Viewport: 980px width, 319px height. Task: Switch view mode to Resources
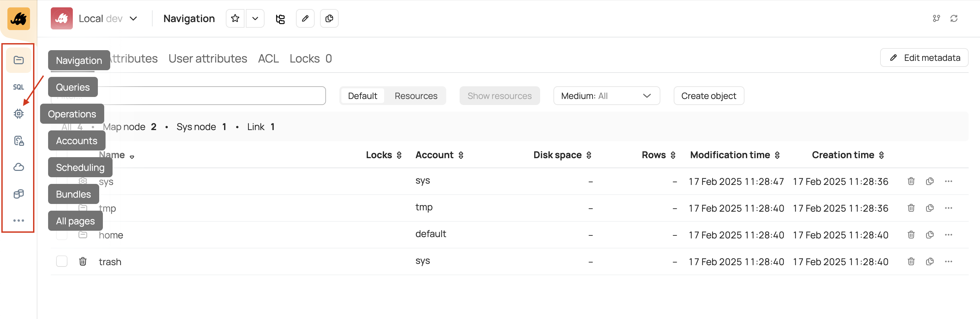416,96
